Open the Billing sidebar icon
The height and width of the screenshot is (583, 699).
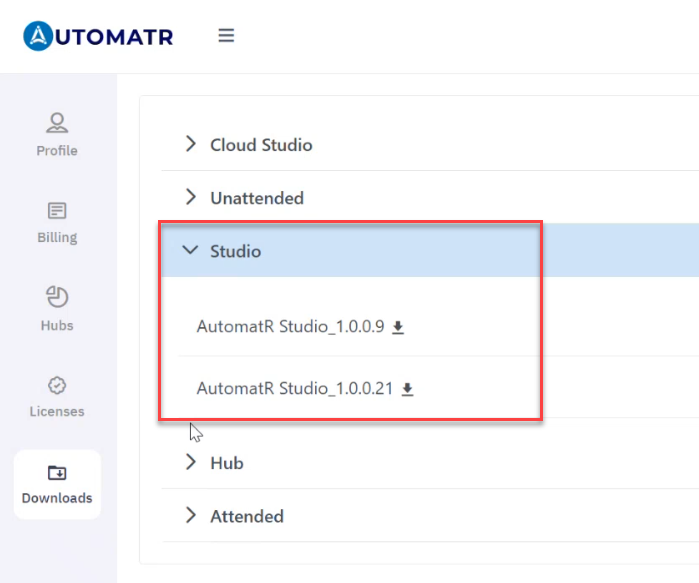coord(57,210)
